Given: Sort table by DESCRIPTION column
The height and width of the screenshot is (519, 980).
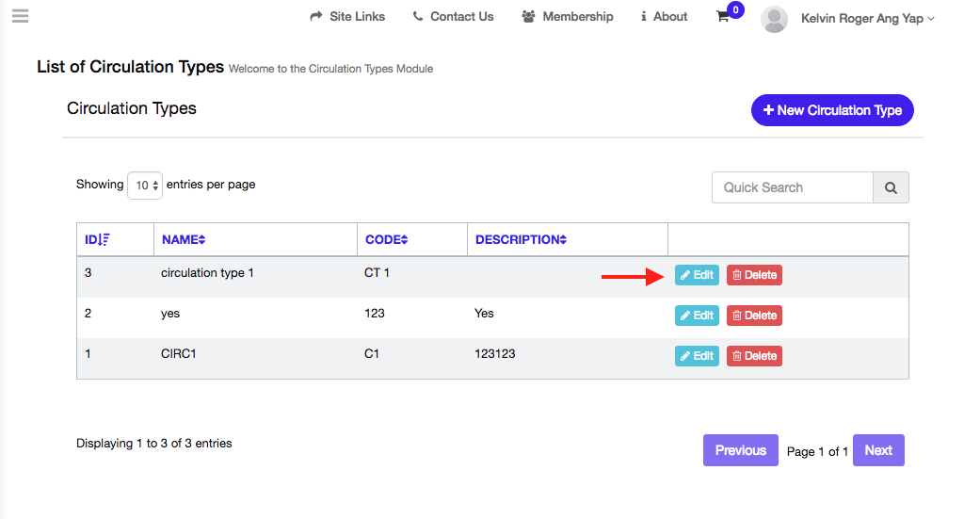Looking at the screenshot, I should pos(521,239).
